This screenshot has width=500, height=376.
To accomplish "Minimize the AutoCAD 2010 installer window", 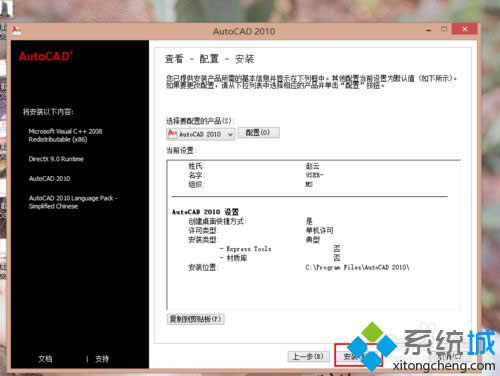I will point(429,30).
